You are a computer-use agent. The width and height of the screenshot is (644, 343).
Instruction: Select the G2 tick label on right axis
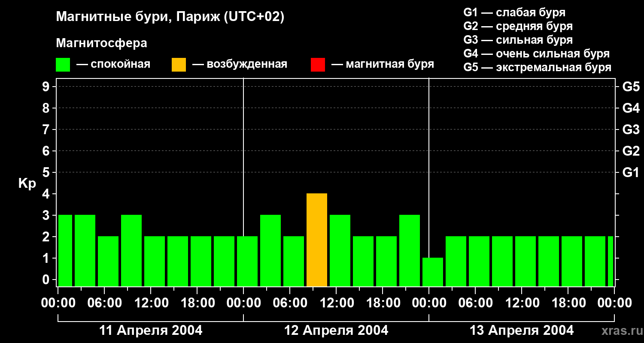(631, 151)
